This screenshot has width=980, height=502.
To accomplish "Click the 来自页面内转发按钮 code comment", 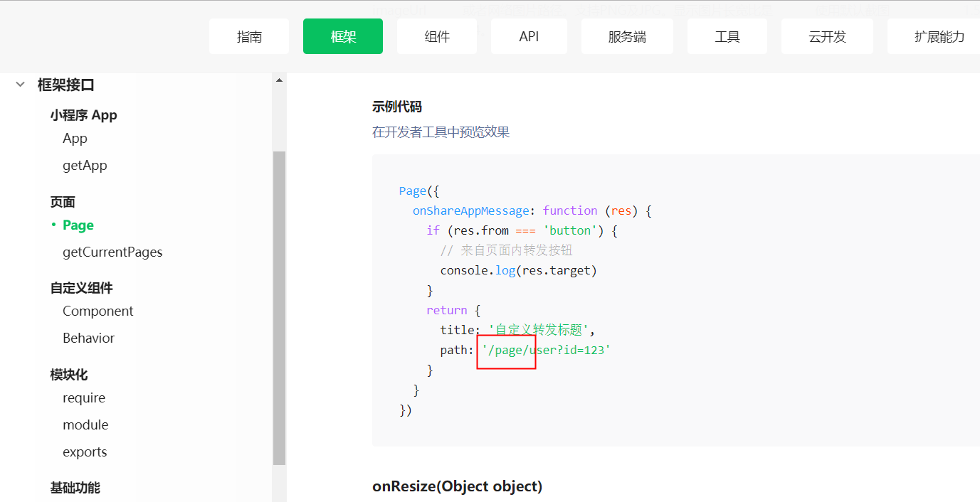I will point(507,250).
